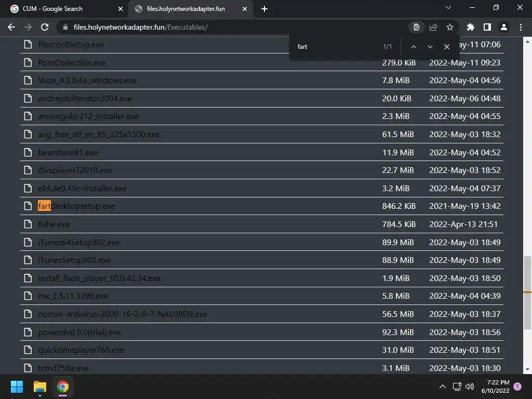532x399 pixels.
Task: Select the files.holynetworkadapter.fun tab
Action: tap(190, 9)
